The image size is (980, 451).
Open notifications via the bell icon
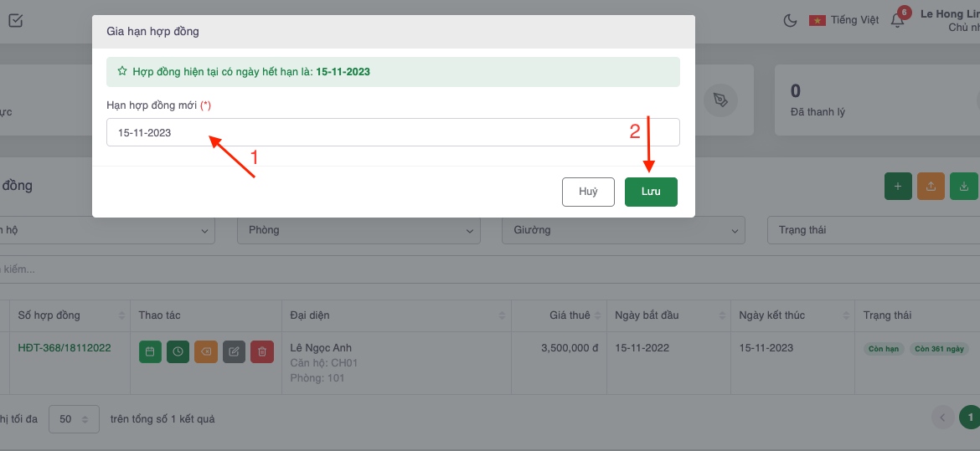(x=897, y=21)
